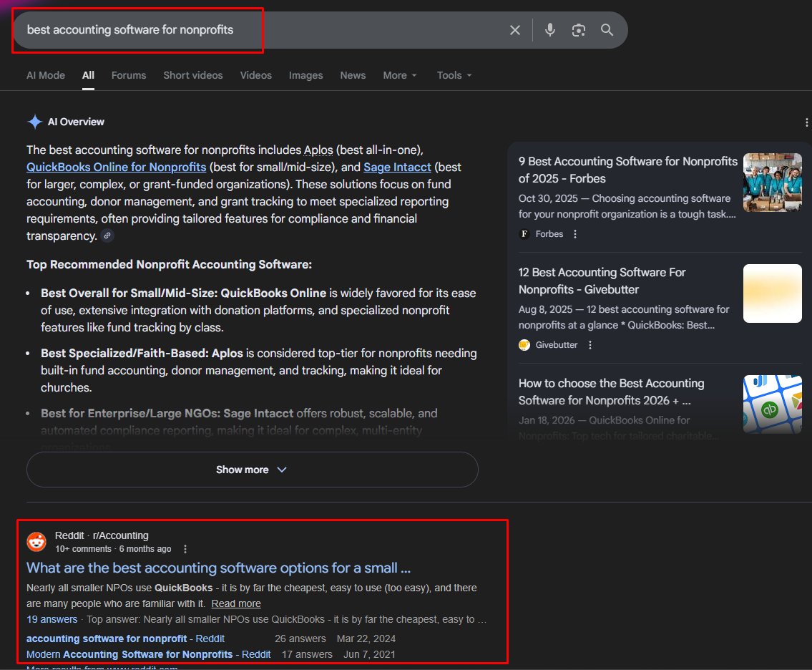
Task: Open the Forums tab
Action: click(129, 75)
